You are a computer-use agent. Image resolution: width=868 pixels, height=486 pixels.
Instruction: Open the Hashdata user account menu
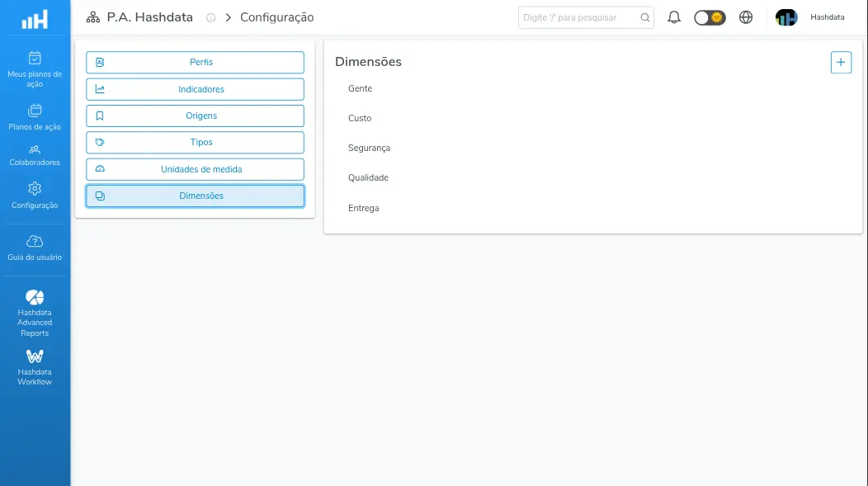(x=810, y=17)
